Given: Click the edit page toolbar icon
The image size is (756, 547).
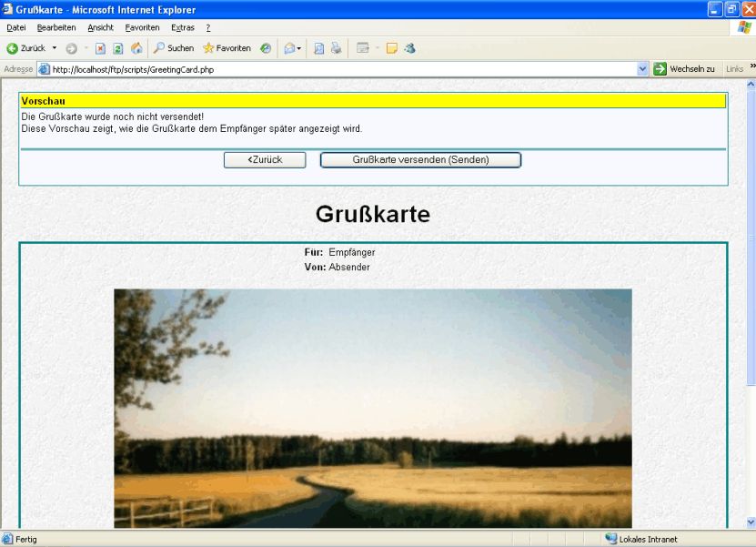Looking at the screenshot, I should pyautogui.click(x=363, y=48).
